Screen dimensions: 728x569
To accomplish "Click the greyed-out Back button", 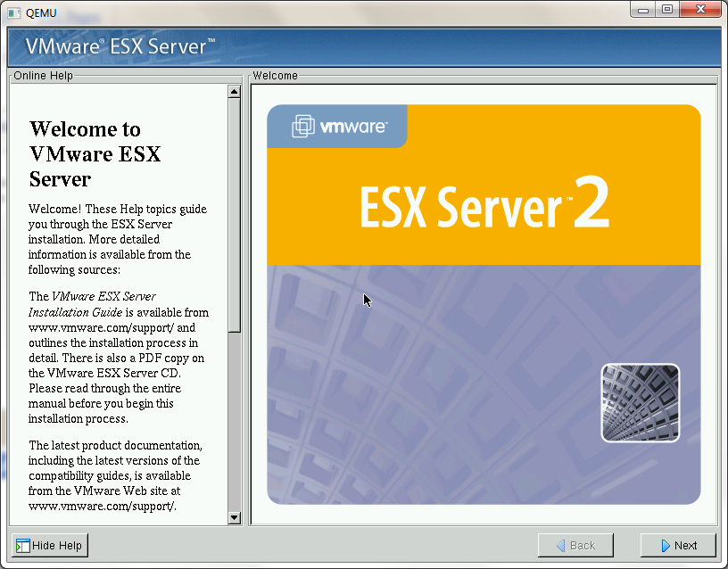I will pos(575,545).
